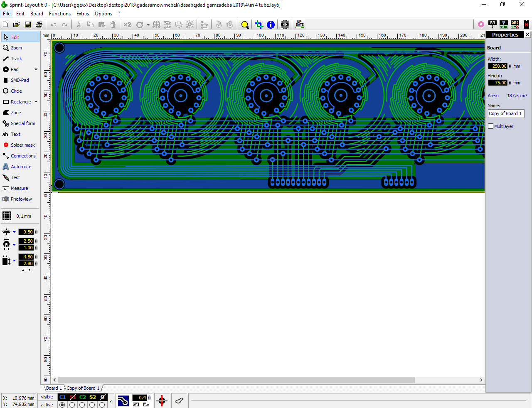Set layer C2 as active layer
Viewport: 532px width, 408px height.
[x=81, y=405]
